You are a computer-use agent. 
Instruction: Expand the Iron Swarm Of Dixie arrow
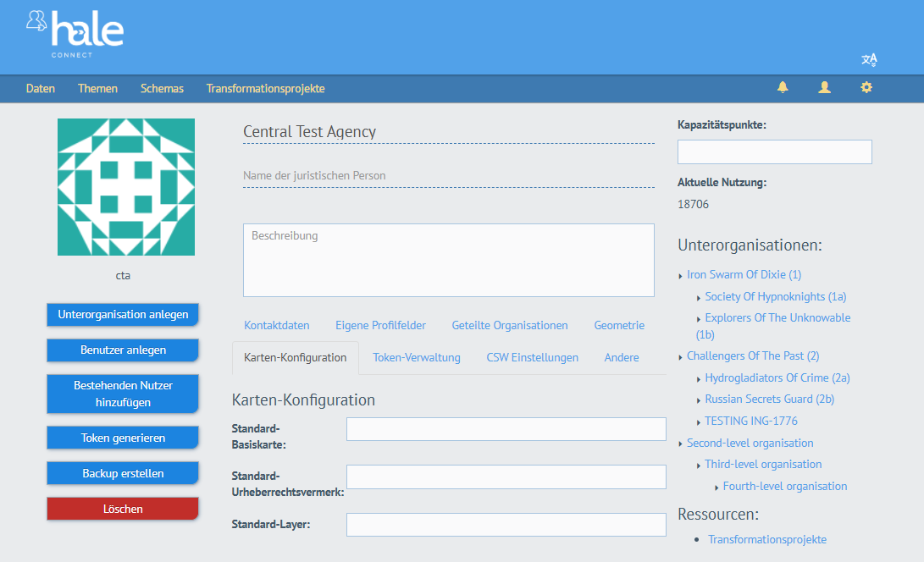tap(681, 276)
